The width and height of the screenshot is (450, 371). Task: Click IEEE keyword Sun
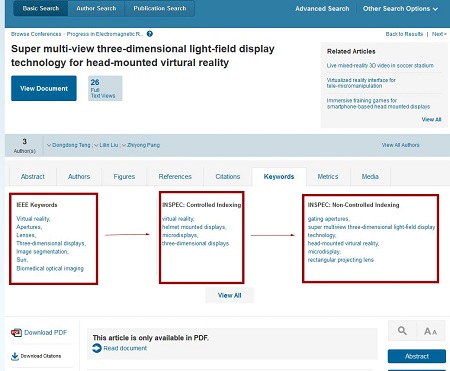click(22, 260)
